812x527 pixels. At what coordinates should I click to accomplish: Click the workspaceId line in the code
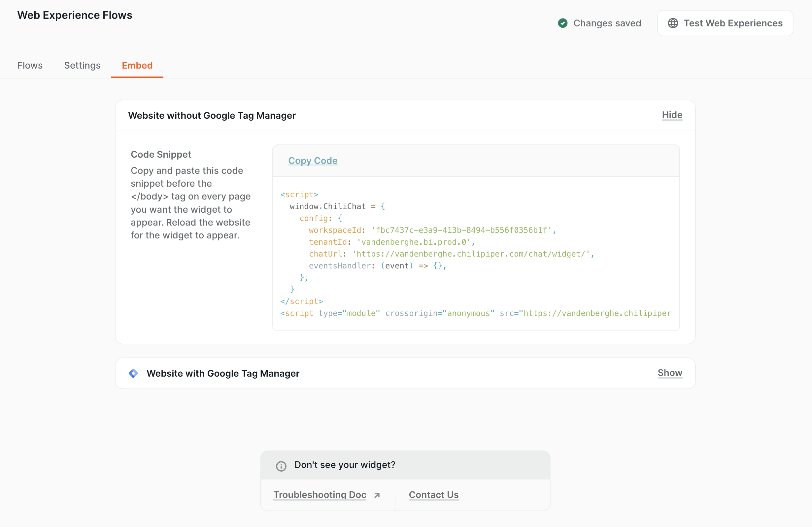[x=433, y=230]
